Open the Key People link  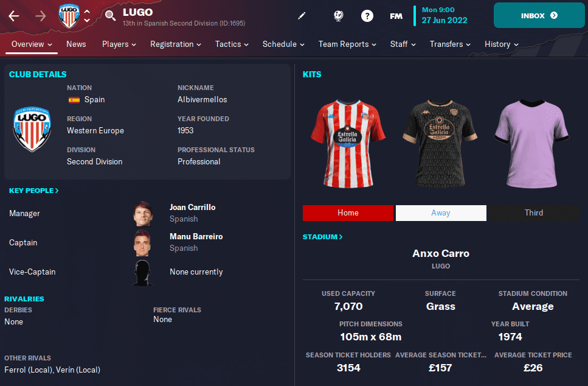pyautogui.click(x=34, y=191)
